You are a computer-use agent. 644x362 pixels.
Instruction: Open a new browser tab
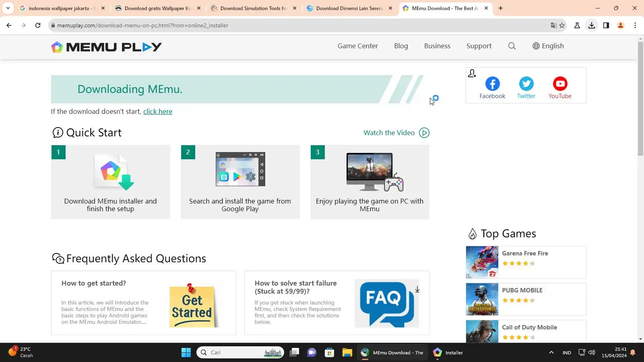coord(501,8)
